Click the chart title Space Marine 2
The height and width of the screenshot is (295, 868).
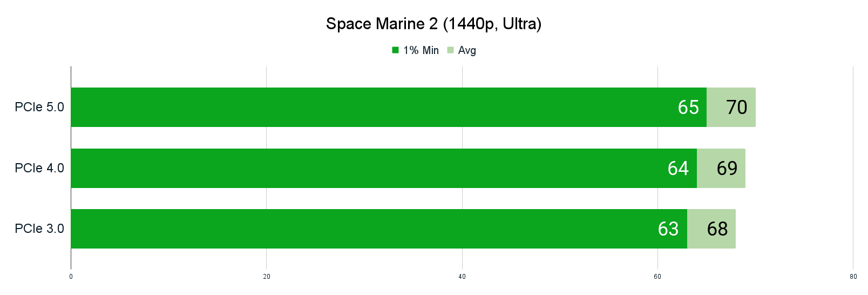(x=433, y=24)
